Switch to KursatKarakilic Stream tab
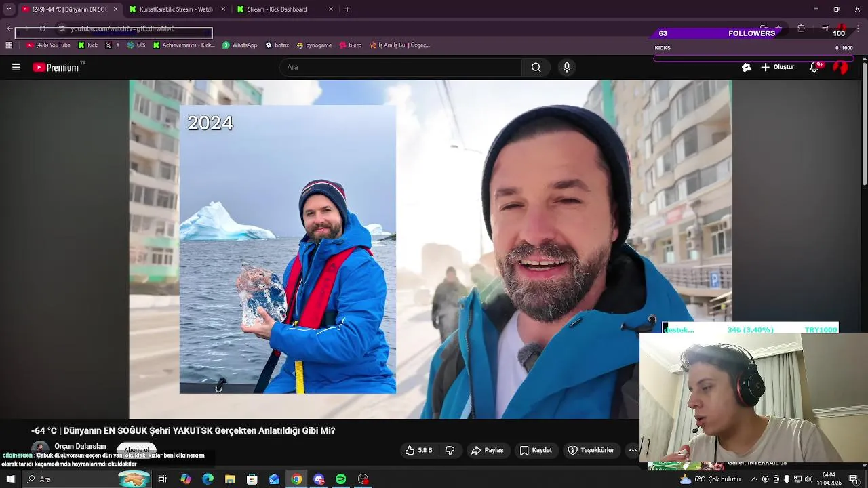This screenshot has width=868, height=488. [176, 9]
